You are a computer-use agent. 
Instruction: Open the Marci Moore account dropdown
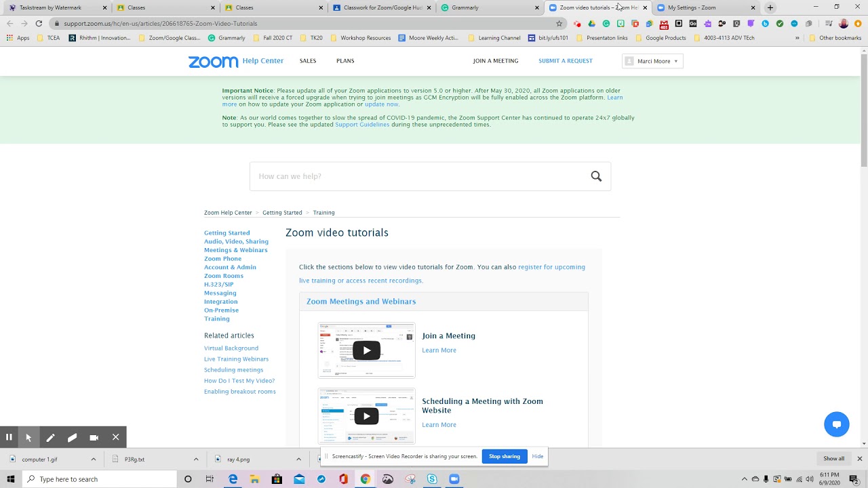pos(652,61)
